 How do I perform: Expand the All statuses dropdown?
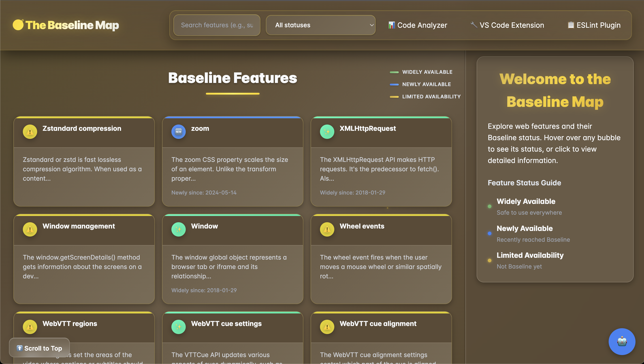pyautogui.click(x=320, y=25)
